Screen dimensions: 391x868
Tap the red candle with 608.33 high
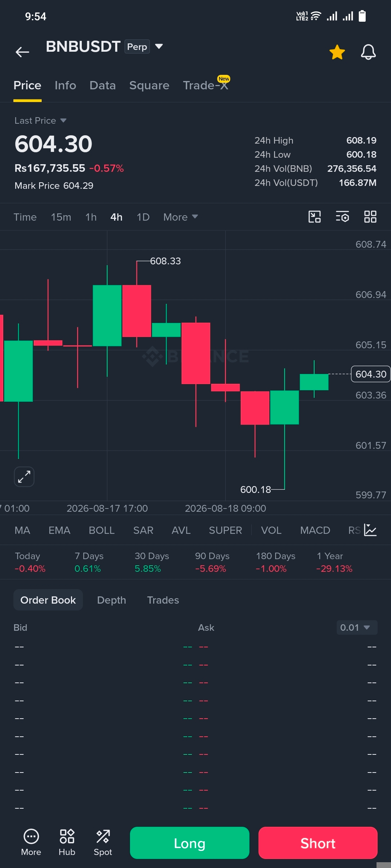click(x=136, y=311)
